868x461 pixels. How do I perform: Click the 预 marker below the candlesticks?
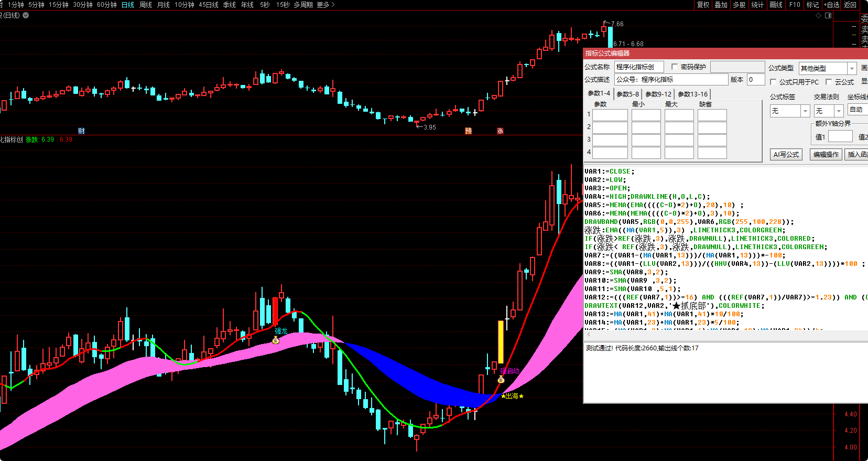point(468,131)
